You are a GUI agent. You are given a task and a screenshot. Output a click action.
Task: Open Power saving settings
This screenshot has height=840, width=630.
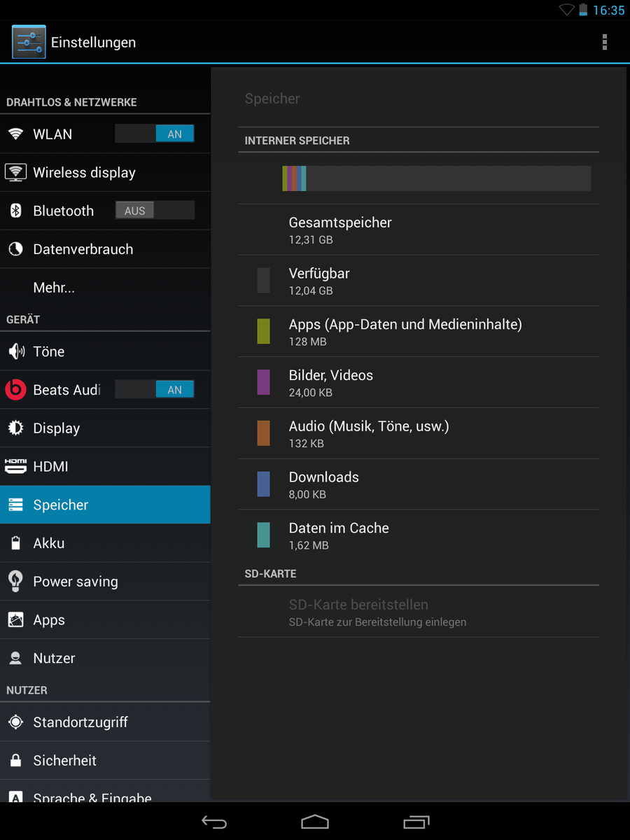105,581
